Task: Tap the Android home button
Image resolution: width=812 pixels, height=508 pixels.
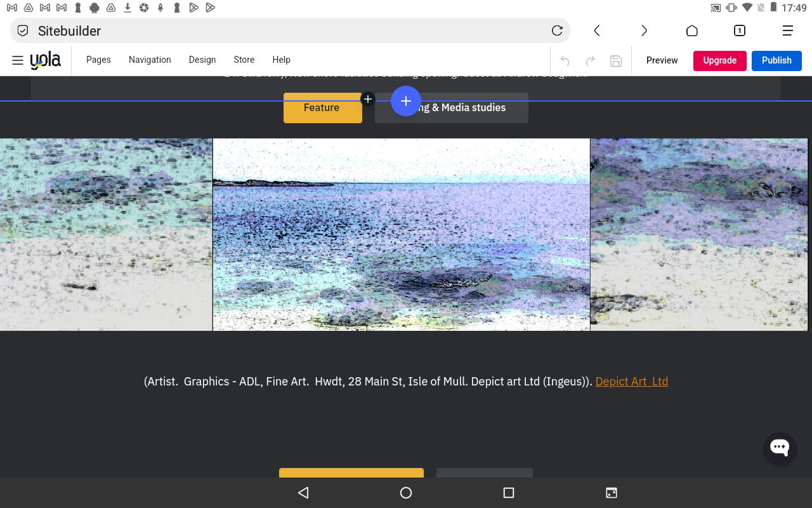Action: click(406, 493)
